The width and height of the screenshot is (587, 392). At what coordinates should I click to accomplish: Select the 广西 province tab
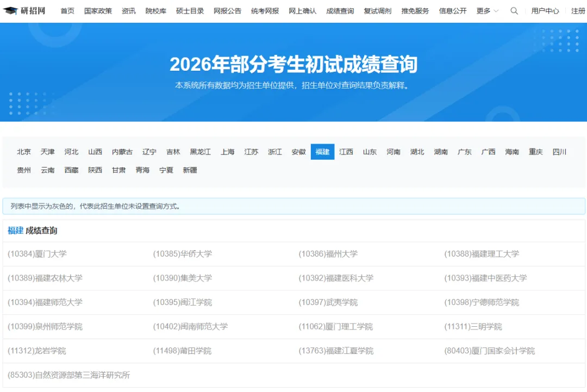488,152
